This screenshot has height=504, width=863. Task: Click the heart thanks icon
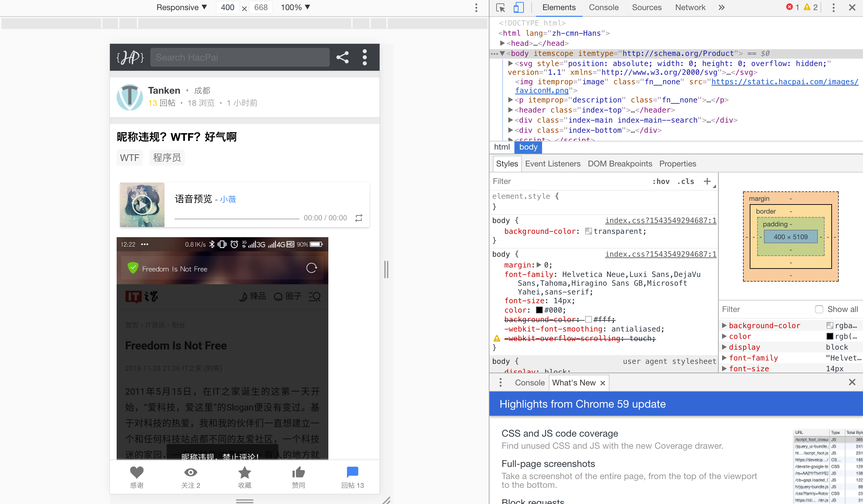(137, 473)
